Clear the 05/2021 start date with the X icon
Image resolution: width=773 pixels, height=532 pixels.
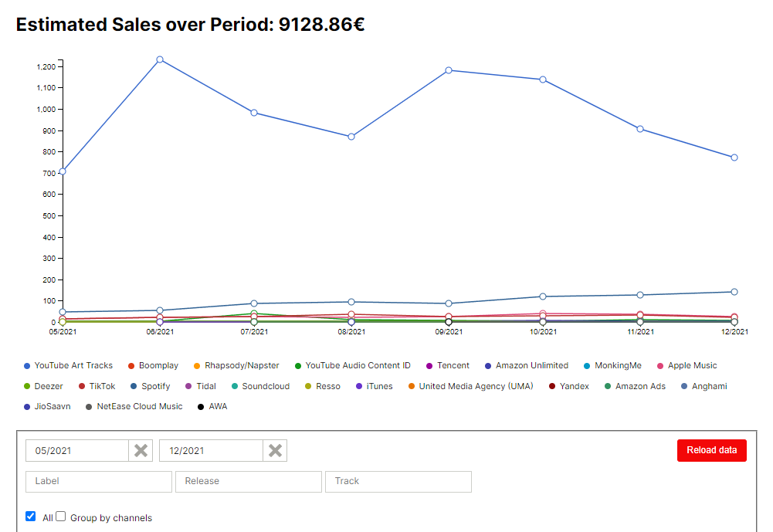click(141, 451)
